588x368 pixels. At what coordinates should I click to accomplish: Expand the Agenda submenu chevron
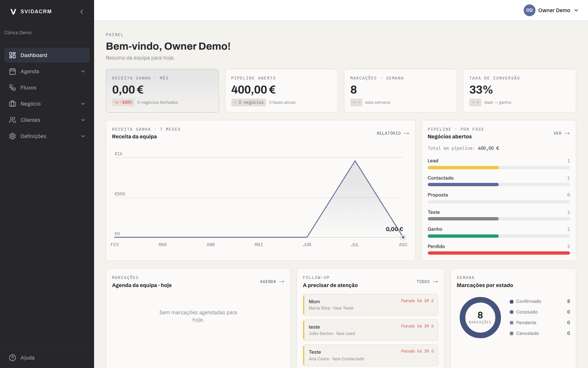83,71
